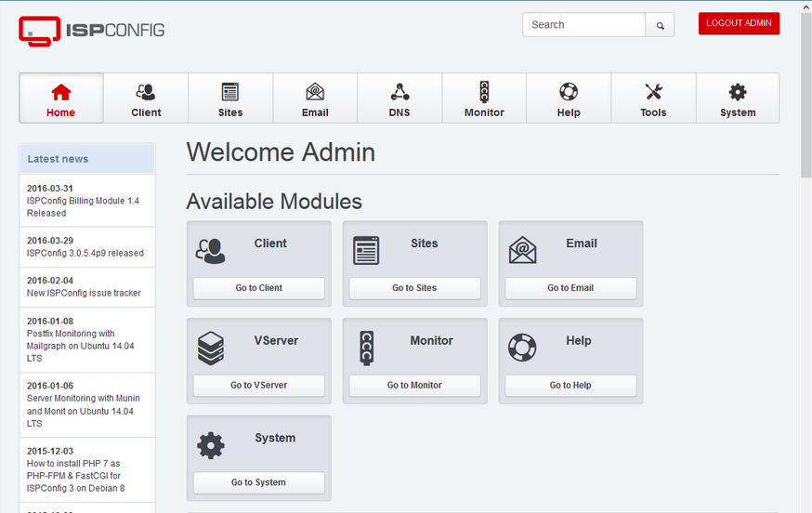The width and height of the screenshot is (812, 513).
Task: Open news How to install PHP 7
Action: tap(75, 476)
